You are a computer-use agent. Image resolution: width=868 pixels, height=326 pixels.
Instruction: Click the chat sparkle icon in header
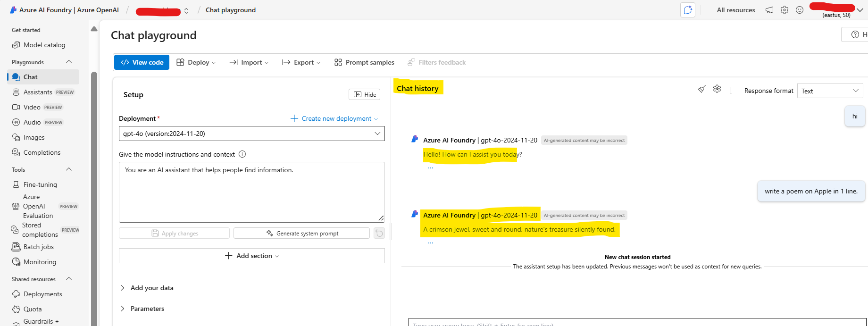pyautogui.click(x=688, y=10)
